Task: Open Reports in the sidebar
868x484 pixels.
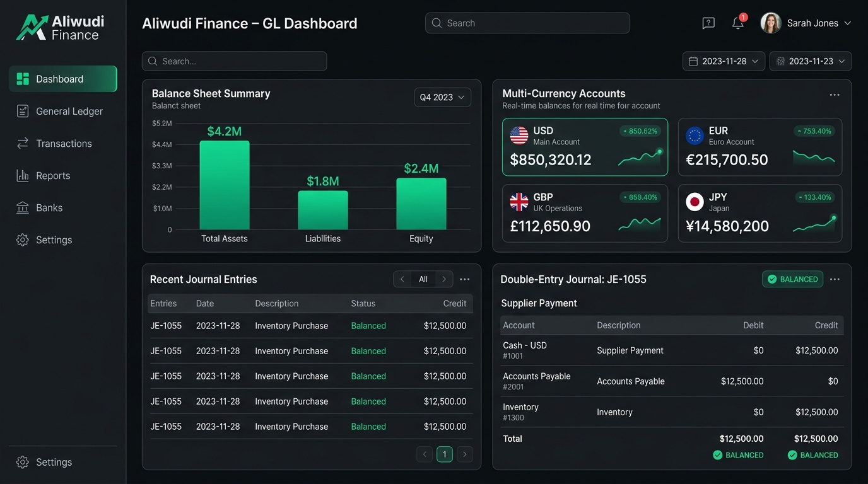Action: tap(63, 175)
